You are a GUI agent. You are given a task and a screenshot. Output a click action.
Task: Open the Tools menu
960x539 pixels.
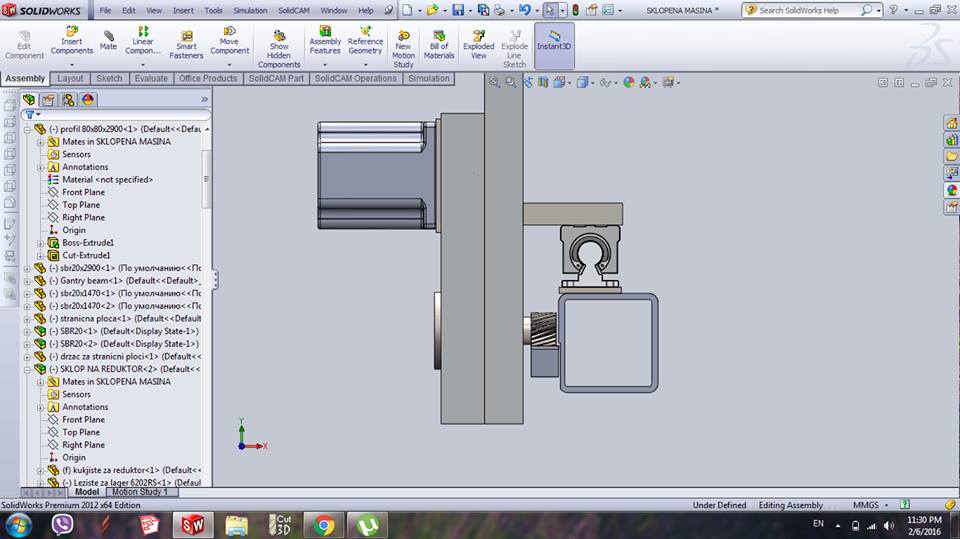click(x=213, y=10)
